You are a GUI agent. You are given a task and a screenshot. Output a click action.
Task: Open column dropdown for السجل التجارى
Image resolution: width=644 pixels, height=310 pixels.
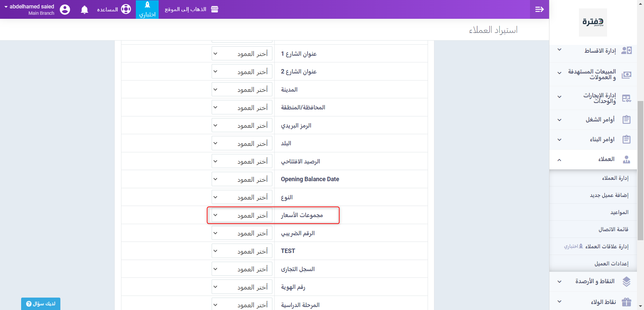[242, 269]
